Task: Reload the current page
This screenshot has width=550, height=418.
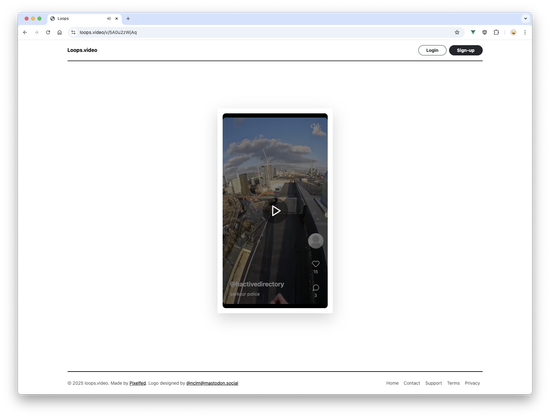Action: pyautogui.click(x=48, y=32)
